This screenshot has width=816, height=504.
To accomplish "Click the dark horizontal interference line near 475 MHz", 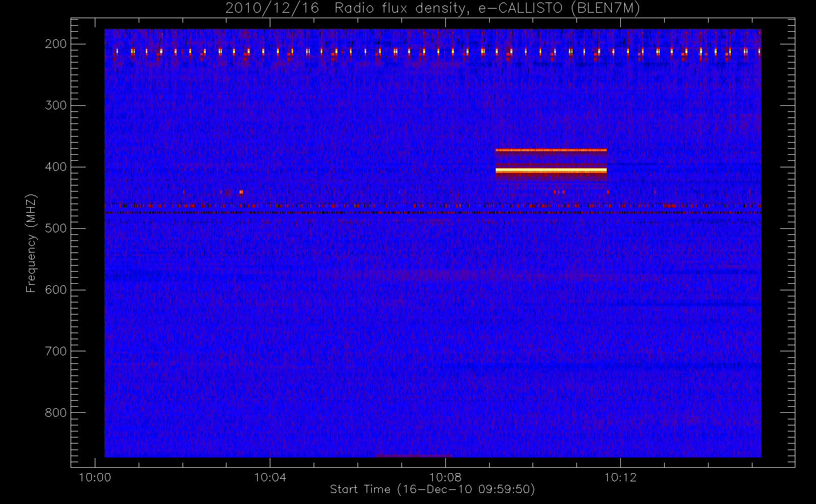I will (x=433, y=213).
